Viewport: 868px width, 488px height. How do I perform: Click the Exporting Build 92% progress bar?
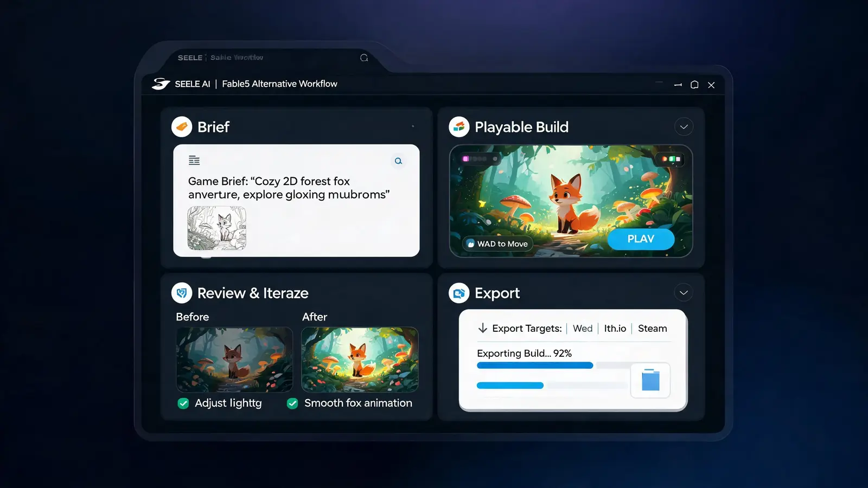[553, 365]
